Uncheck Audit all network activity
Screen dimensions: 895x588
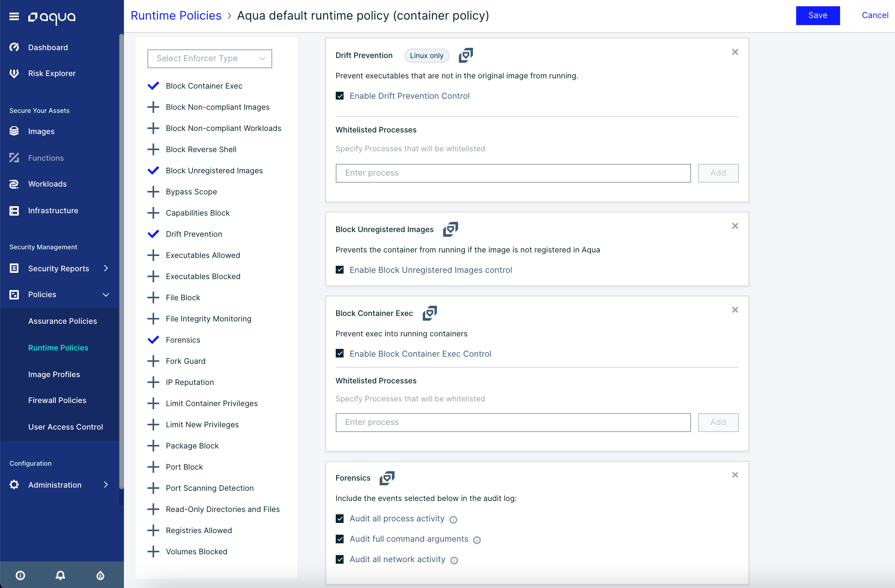click(340, 559)
